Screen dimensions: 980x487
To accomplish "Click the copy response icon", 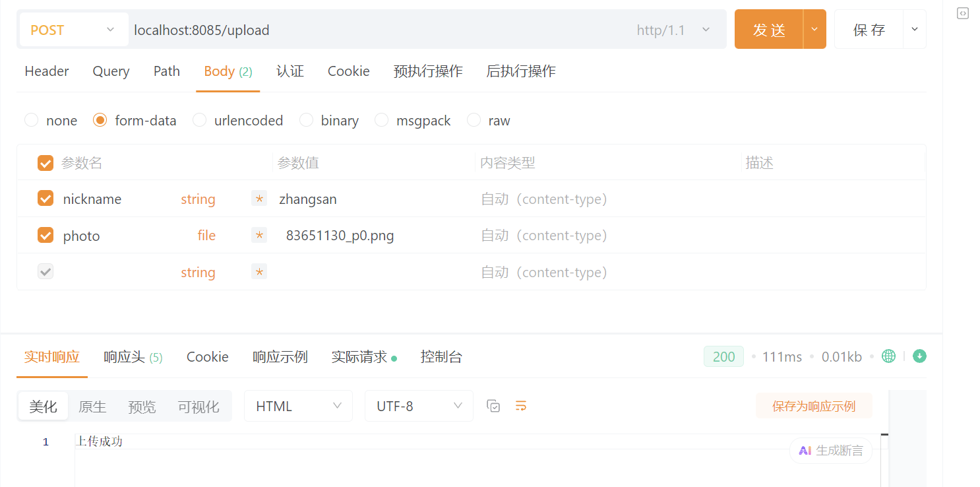I will click(493, 406).
